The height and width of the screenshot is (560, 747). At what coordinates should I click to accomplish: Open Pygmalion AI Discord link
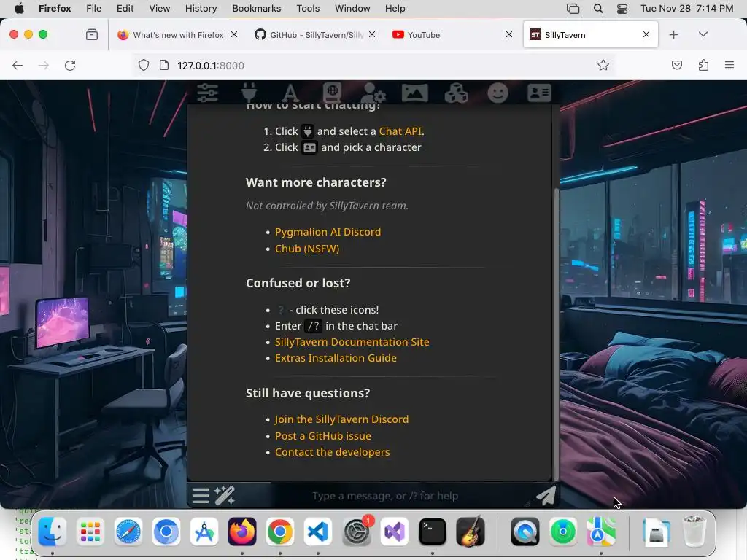[x=328, y=232]
